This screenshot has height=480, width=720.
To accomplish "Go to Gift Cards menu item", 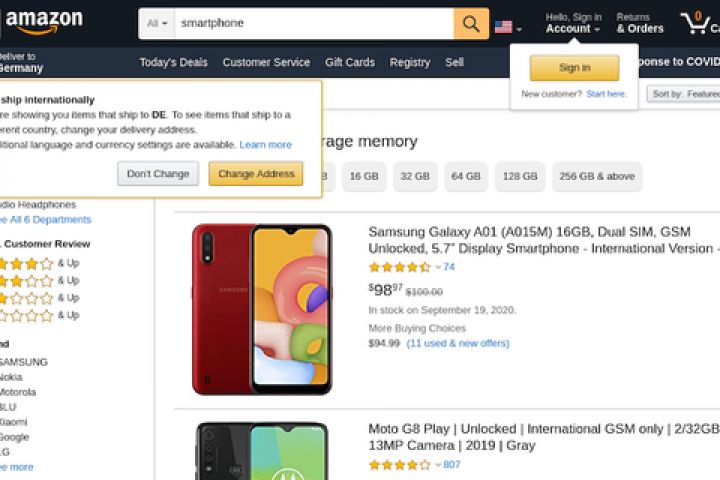I will pos(350,62).
